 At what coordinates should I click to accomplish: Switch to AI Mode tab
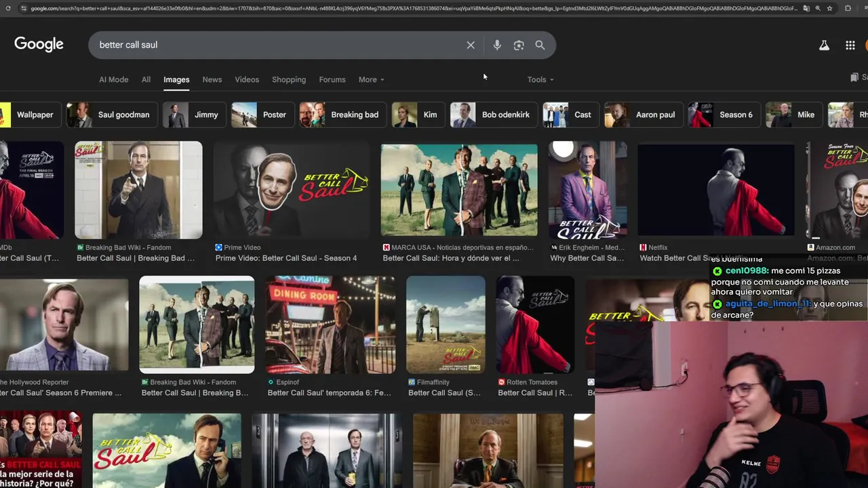click(x=113, y=79)
